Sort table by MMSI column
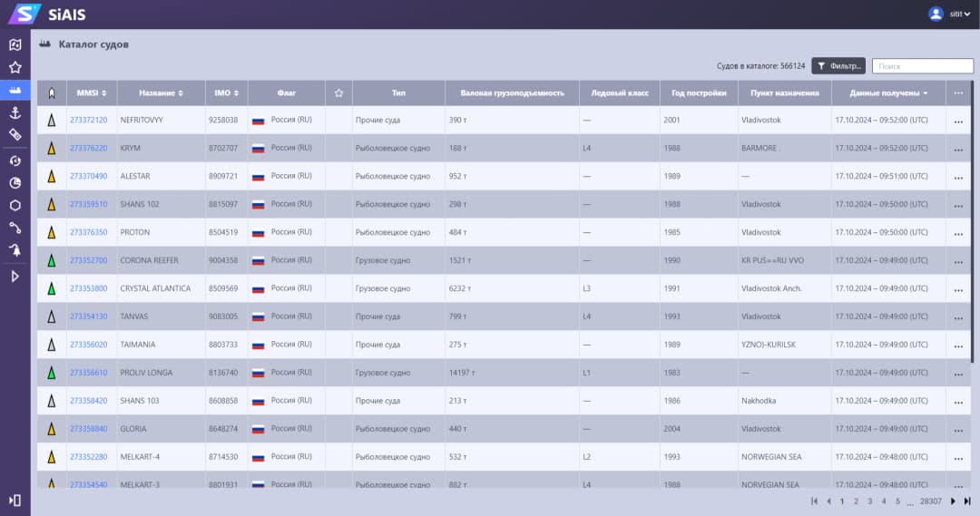 (x=92, y=92)
